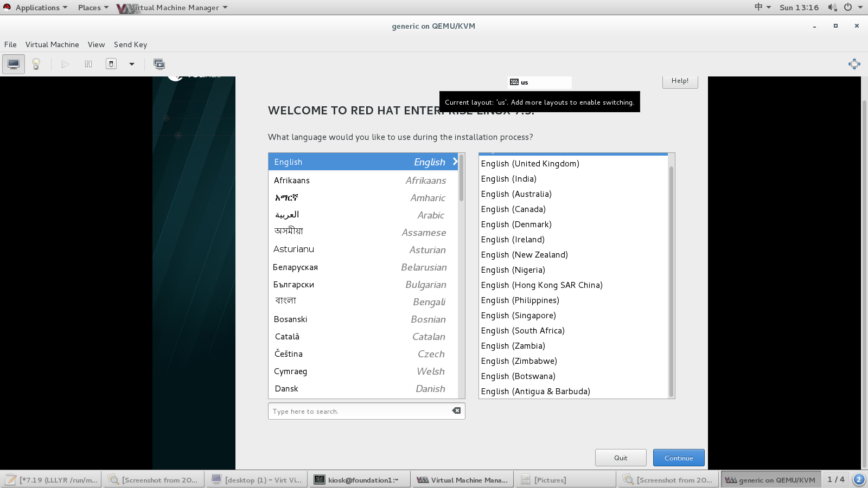Choose English (Philippines) locale
The width and height of the screenshot is (868, 488).
click(x=573, y=300)
